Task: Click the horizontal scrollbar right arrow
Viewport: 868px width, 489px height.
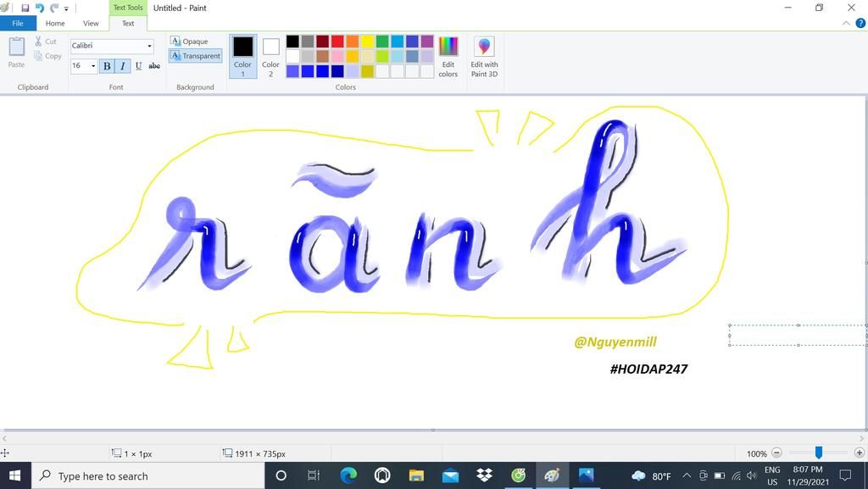Action: (862, 438)
